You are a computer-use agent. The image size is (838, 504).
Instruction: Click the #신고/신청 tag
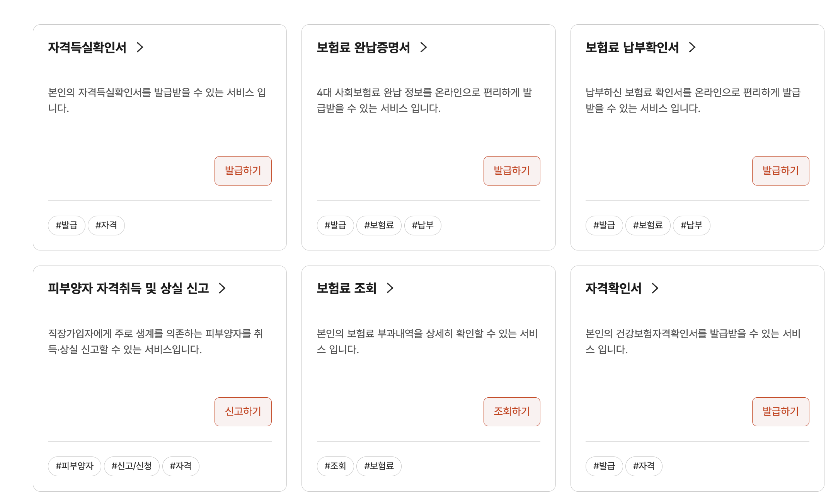pyautogui.click(x=131, y=466)
